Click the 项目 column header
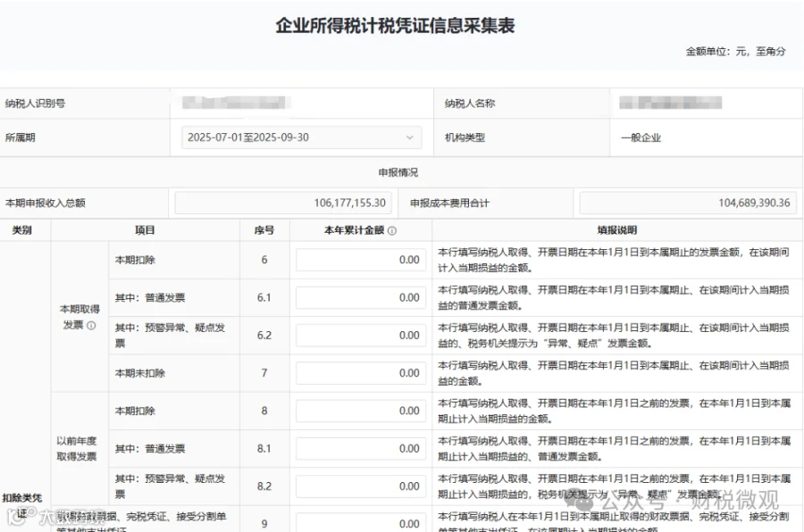 [145, 230]
